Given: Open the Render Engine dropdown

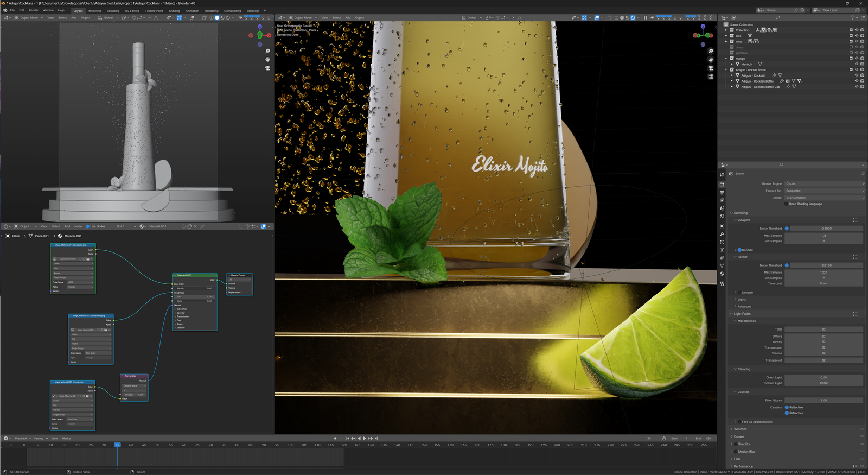Looking at the screenshot, I should [x=825, y=184].
